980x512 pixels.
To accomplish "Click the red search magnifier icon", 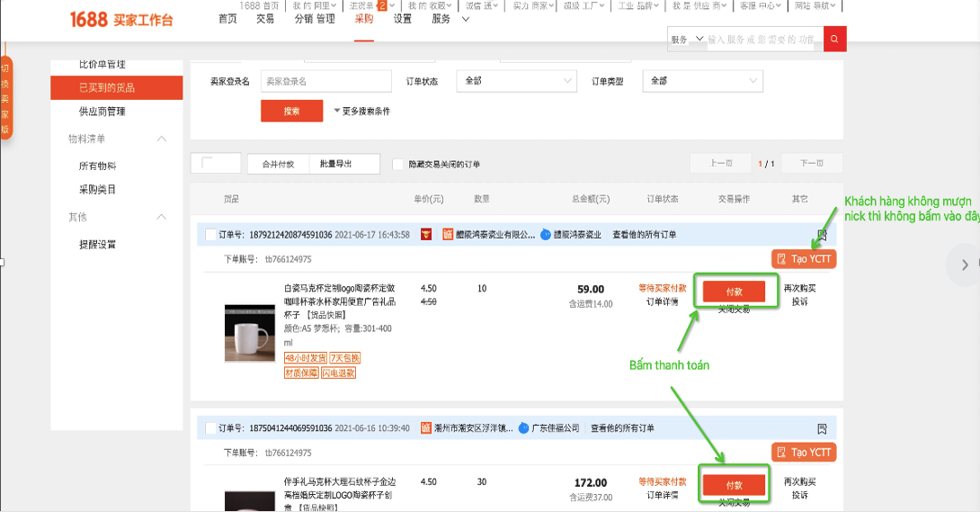I will tap(835, 39).
